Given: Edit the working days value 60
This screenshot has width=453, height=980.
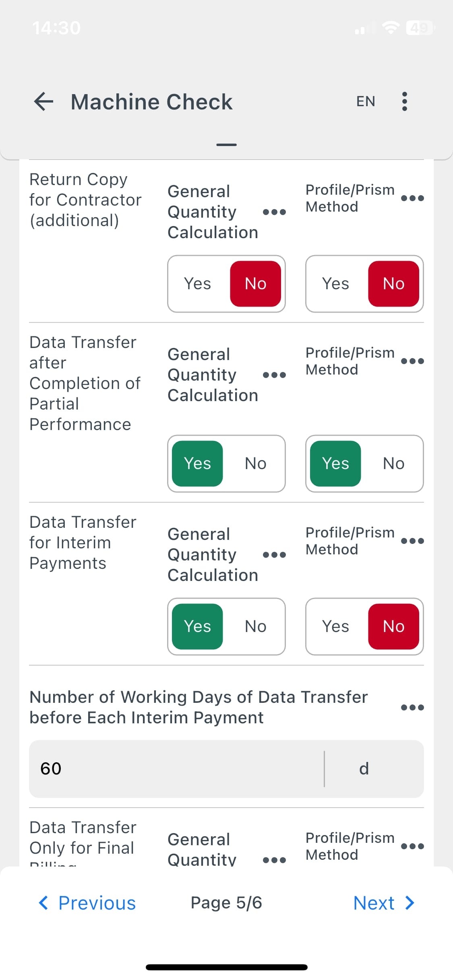Looking at the screenshot, I should tap(176, 769).
